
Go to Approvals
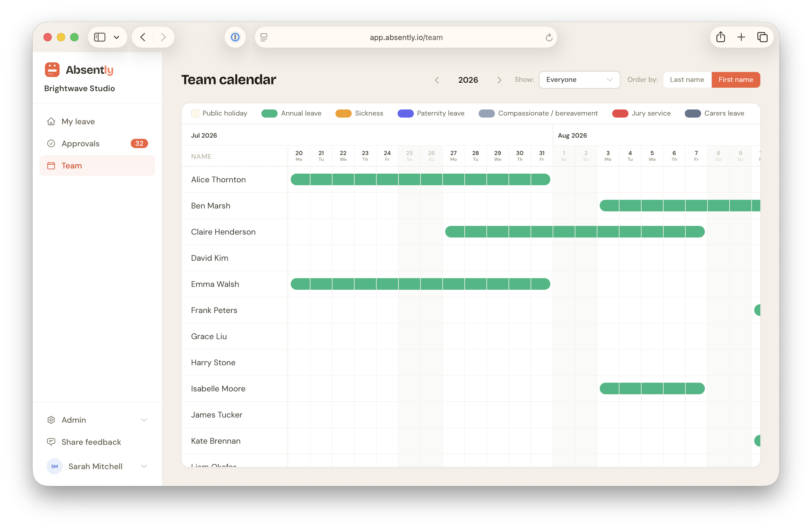tap(80, 144)
